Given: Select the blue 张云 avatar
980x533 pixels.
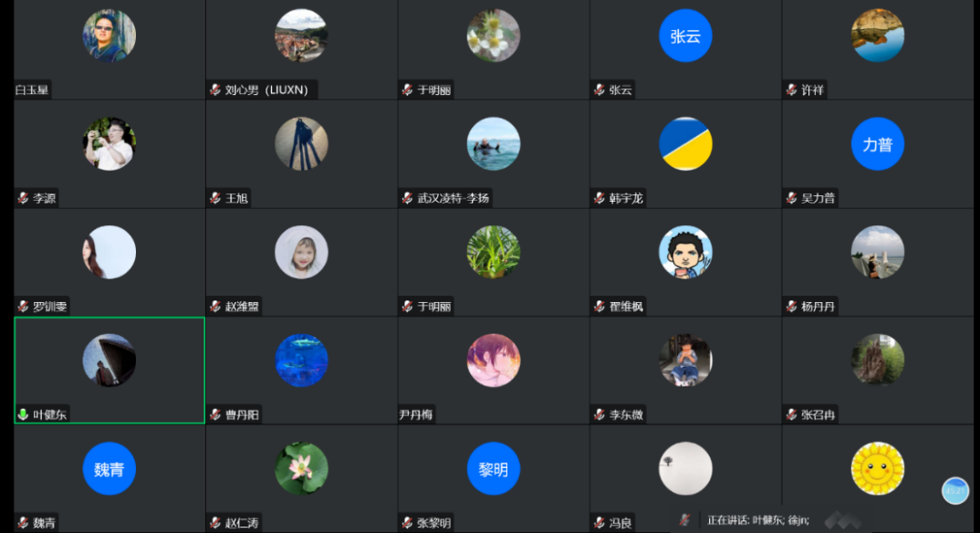Looking at the screenshot, I should 685,36.
